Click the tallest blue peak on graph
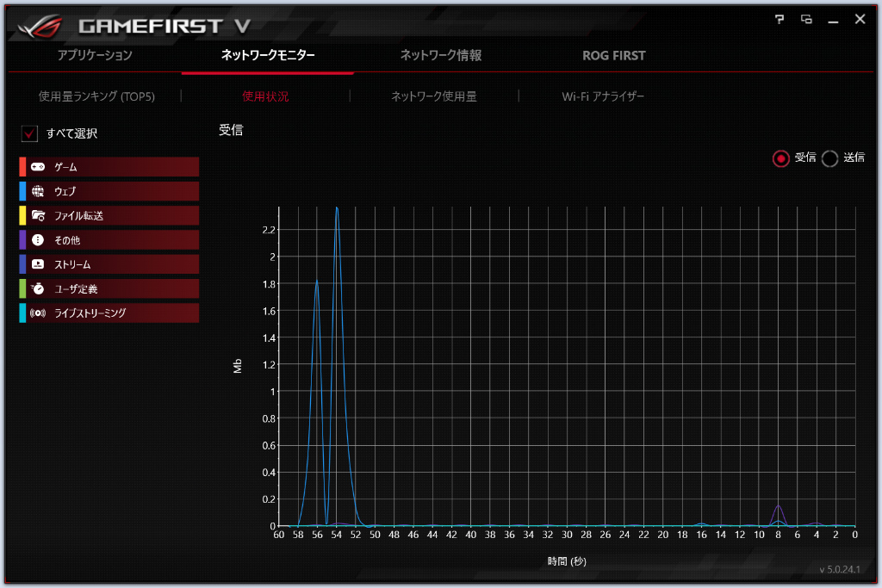The height and width of the screenshot is (588, 882). point(337,207)
